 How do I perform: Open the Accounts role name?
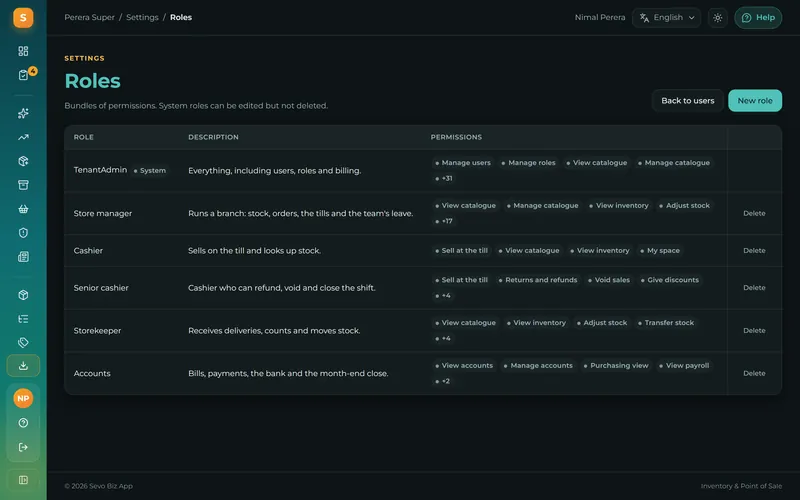click(92, 373)
